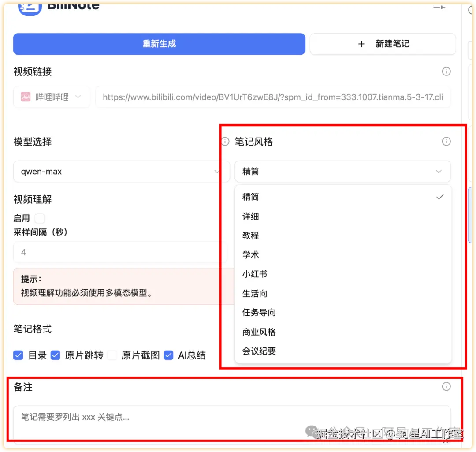Image resolution: width=476 pixels, height=452 pixels.
Task: Click the 视频理解 section heading
Action: tap(33, 200)
